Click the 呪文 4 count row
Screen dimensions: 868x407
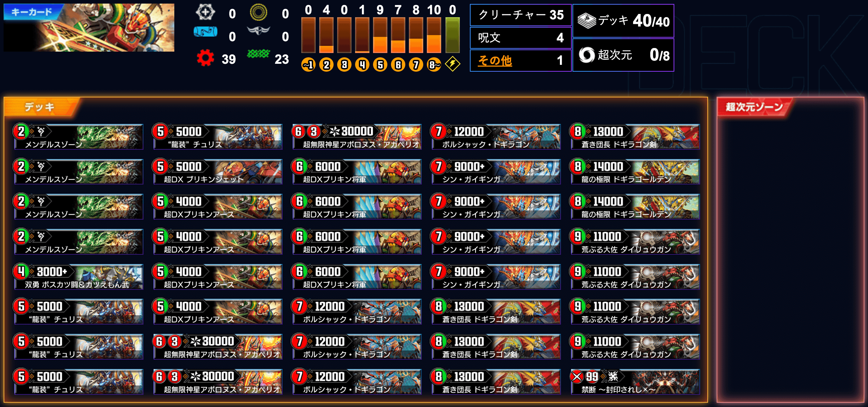(520, 38)
